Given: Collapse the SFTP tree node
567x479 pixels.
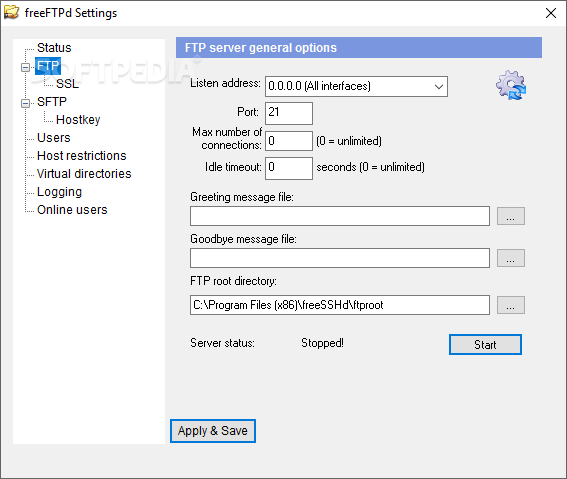Looking at the screenshot, I should (25, 103).
